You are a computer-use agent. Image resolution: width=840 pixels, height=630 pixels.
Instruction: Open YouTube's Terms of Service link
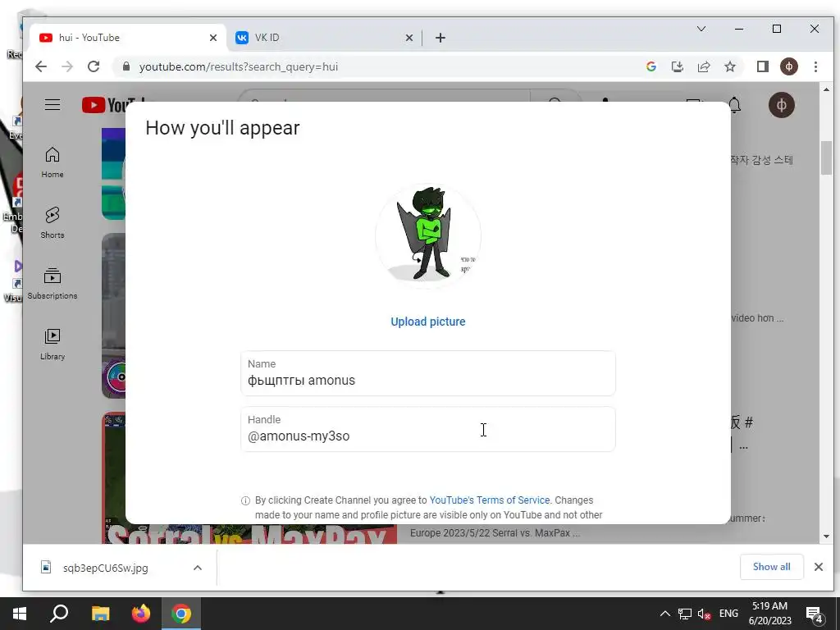pyautogui.click(x=490, y=500)
